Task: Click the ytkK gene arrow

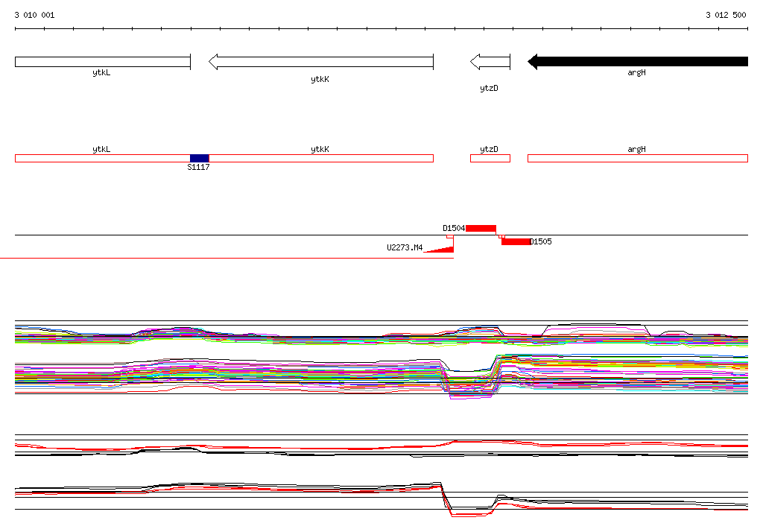Action: coord(321,62)
